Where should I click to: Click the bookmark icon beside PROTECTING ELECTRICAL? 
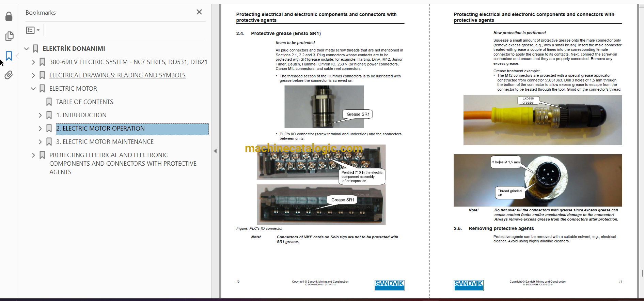coord(42,155)
